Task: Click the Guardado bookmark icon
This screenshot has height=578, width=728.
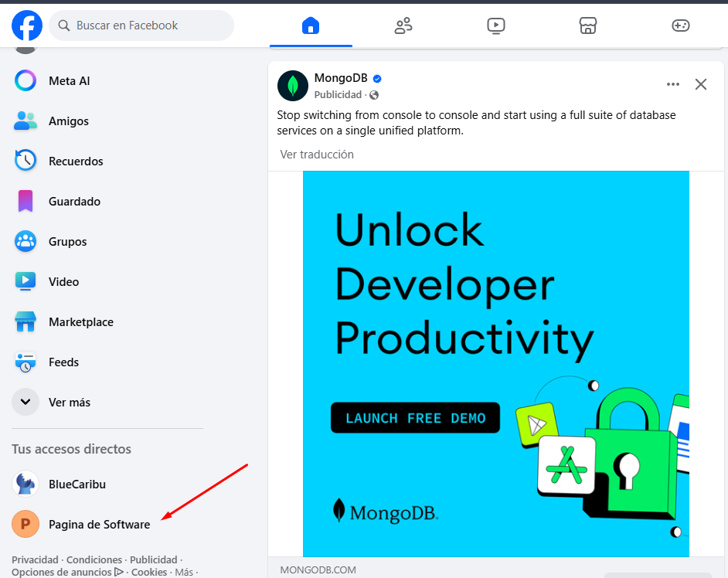Action: (x=26, y=201)
